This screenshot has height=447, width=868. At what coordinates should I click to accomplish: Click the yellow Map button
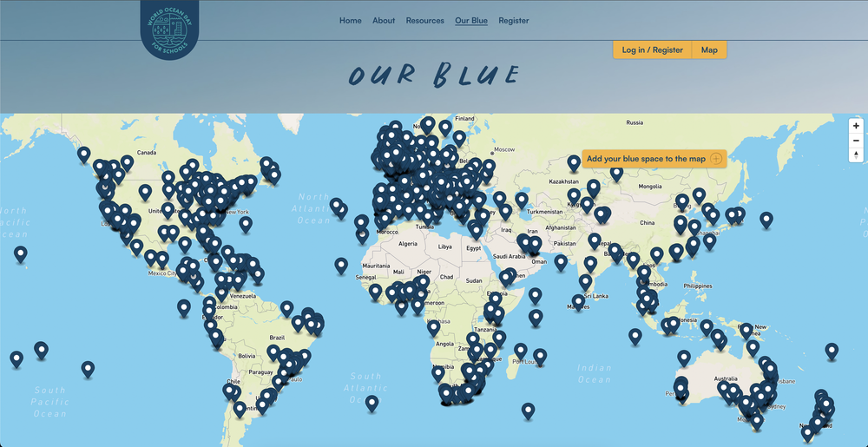pos(709,49)
